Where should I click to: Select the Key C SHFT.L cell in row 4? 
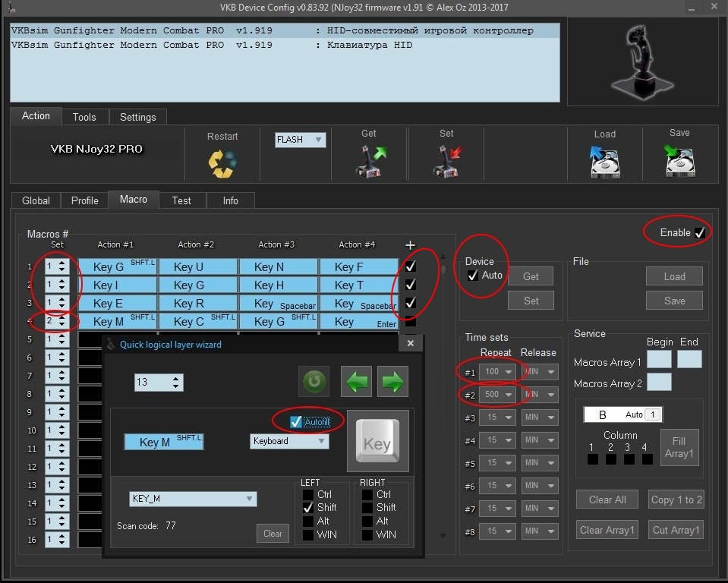pos(198,321)
